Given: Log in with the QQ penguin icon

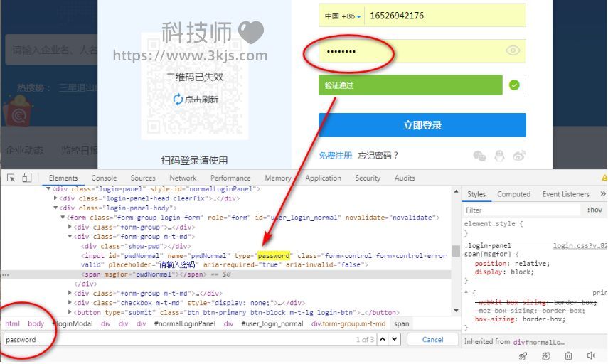Looking at the screenshot, I should point(499,156).
